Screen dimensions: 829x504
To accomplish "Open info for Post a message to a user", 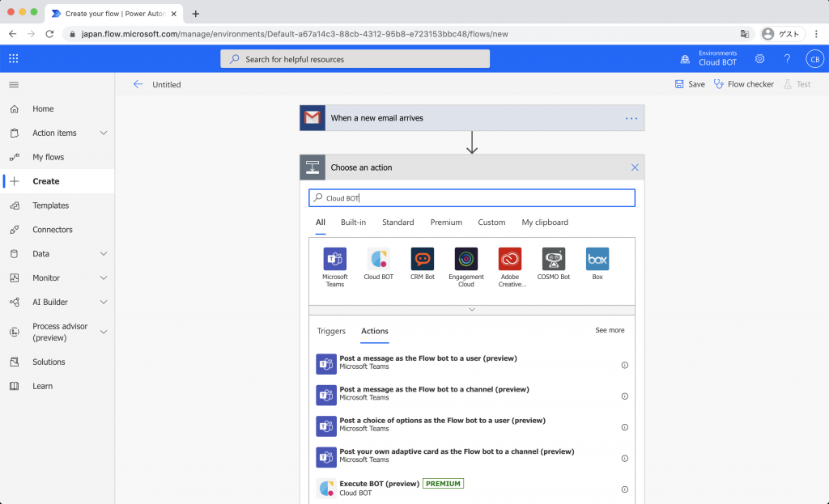I will click(x=624, y=365).
